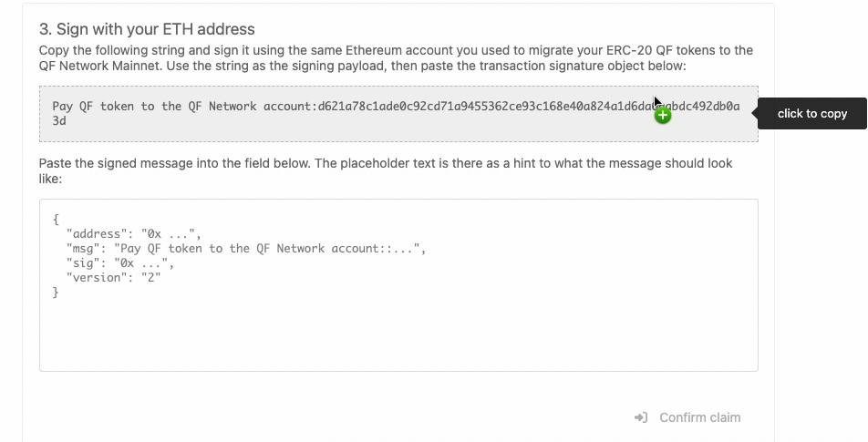
Task: Click the "msg" placeholder line in the field
Action: click(x=246, y=249)
